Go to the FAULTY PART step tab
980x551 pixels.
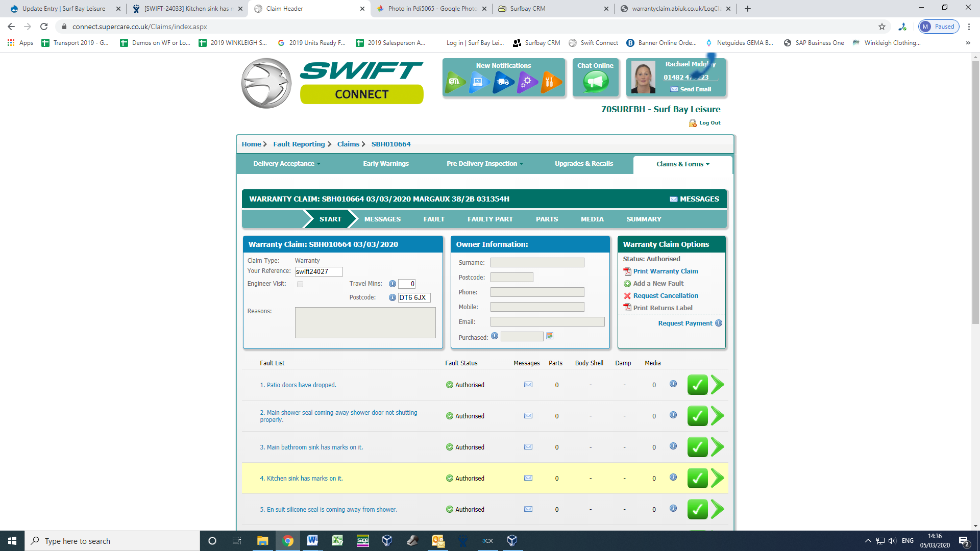click(x=490, y=219)
